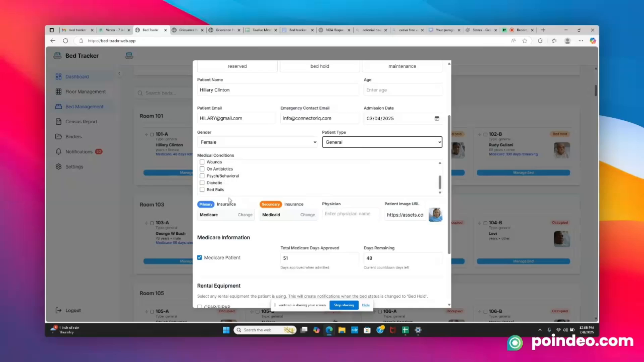The height and width of the screenshot is (362, 644).
Task: Check the Wounds medical condition
Action: pos(202,162)
